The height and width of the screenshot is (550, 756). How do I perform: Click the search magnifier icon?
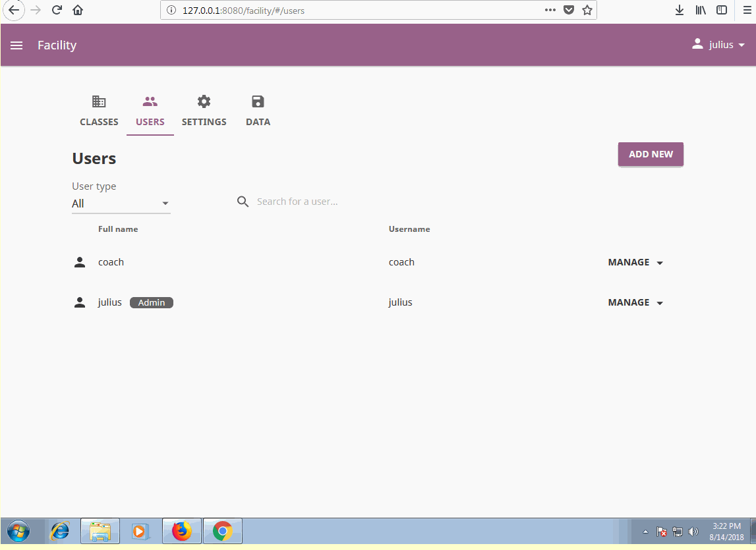point(243,202)
